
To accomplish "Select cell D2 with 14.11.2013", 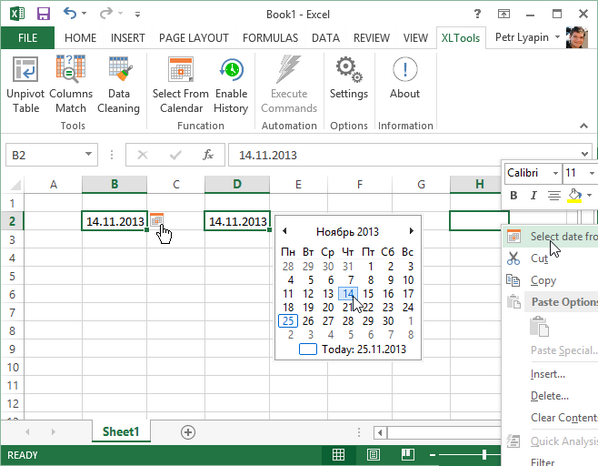I will pos(237,221).
